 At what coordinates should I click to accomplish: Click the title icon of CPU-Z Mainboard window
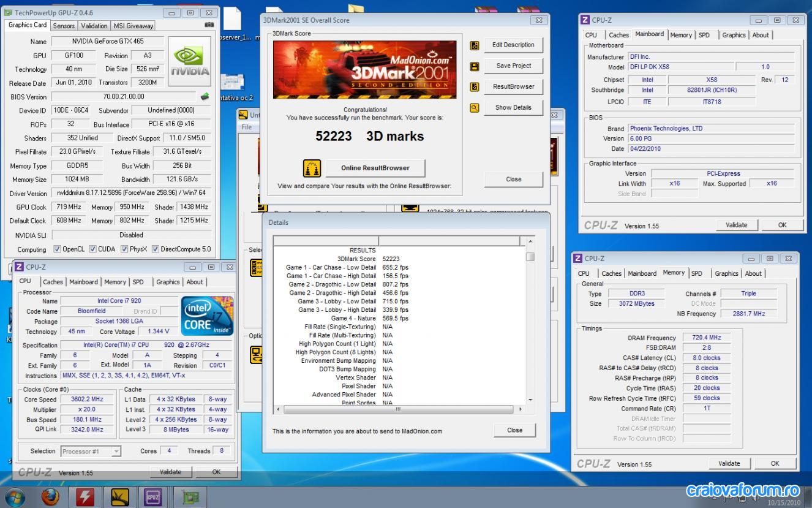coord(585,20)
